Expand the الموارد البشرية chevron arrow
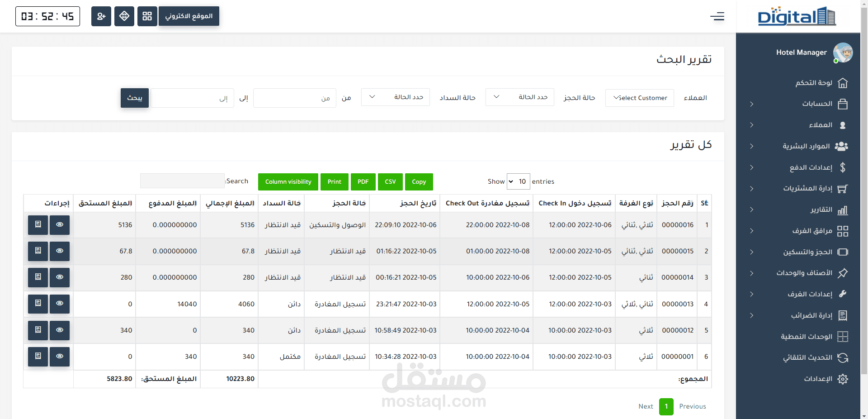 click(x=751, y=146)
